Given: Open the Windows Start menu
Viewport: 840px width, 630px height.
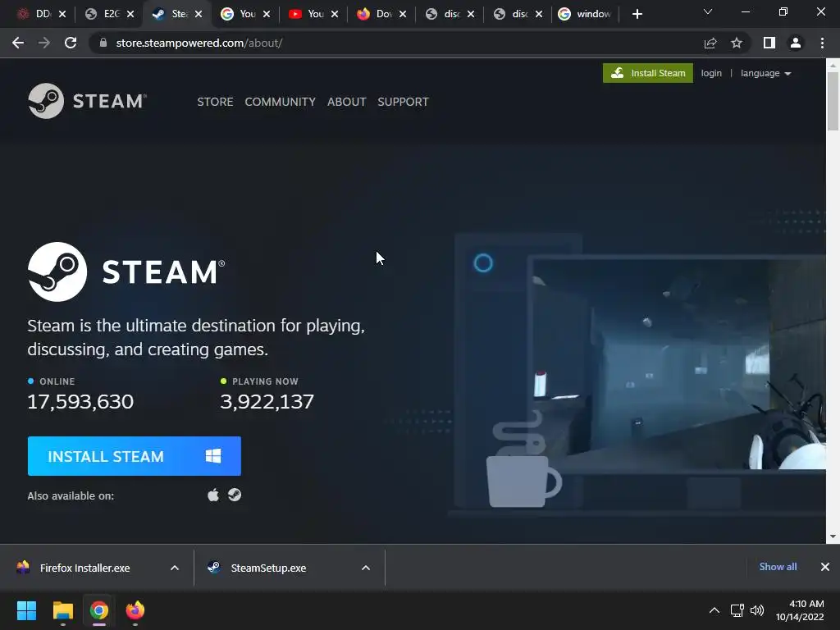Looking at the screenshot, I should click(26, 610).
